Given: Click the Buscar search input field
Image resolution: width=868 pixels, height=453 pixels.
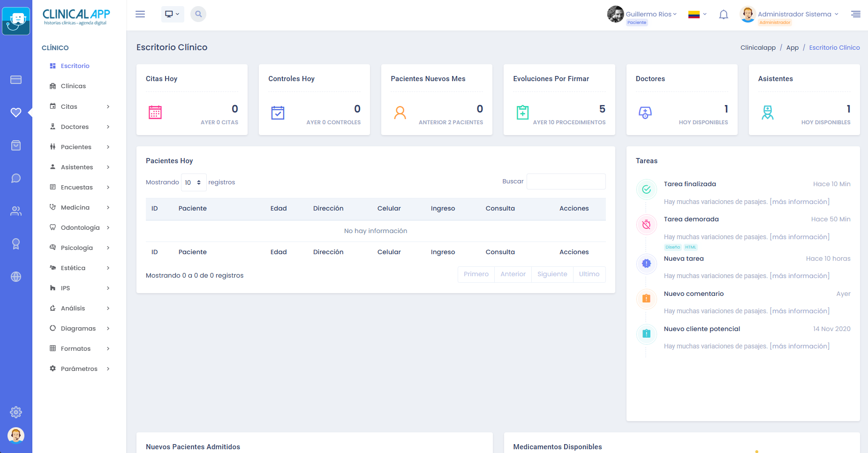Looking at the screenshot, I should [x=566, y=181].
